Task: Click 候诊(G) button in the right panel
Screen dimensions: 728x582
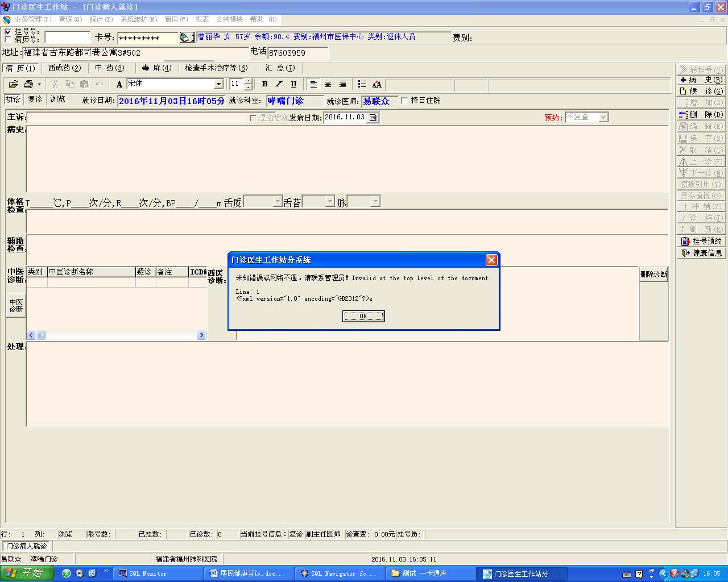Action: coord(701,91)
